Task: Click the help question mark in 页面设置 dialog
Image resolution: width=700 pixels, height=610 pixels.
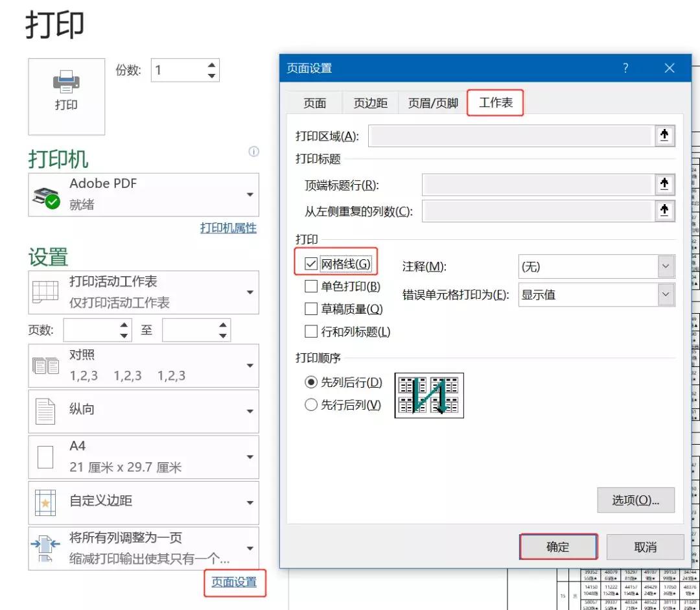Action: [x=625, y=68]
